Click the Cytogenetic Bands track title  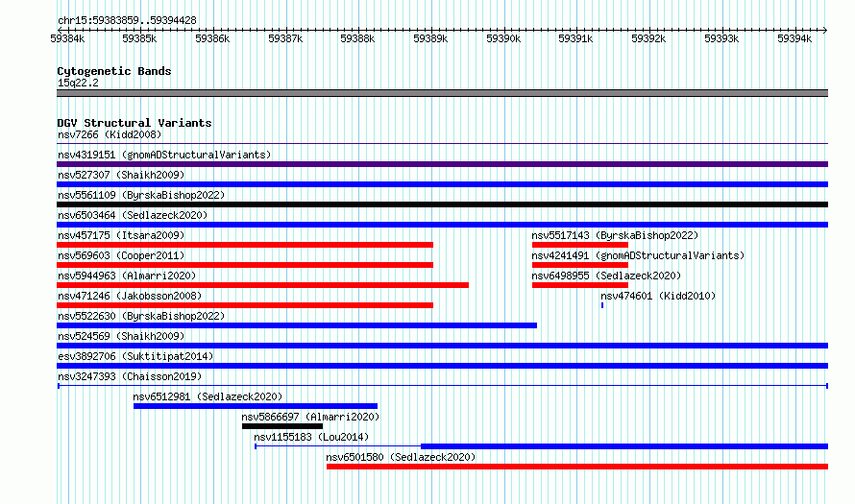pos(114,71)
